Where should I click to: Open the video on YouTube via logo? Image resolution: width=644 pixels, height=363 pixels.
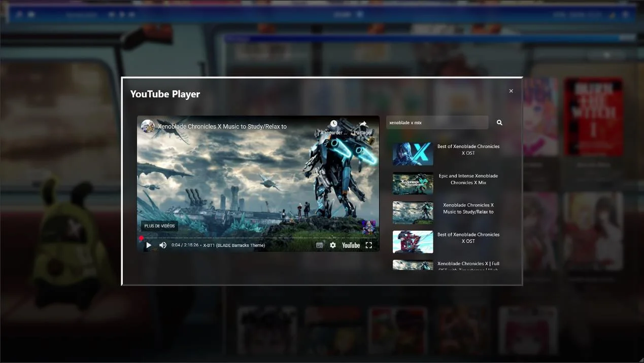(351, 245)
